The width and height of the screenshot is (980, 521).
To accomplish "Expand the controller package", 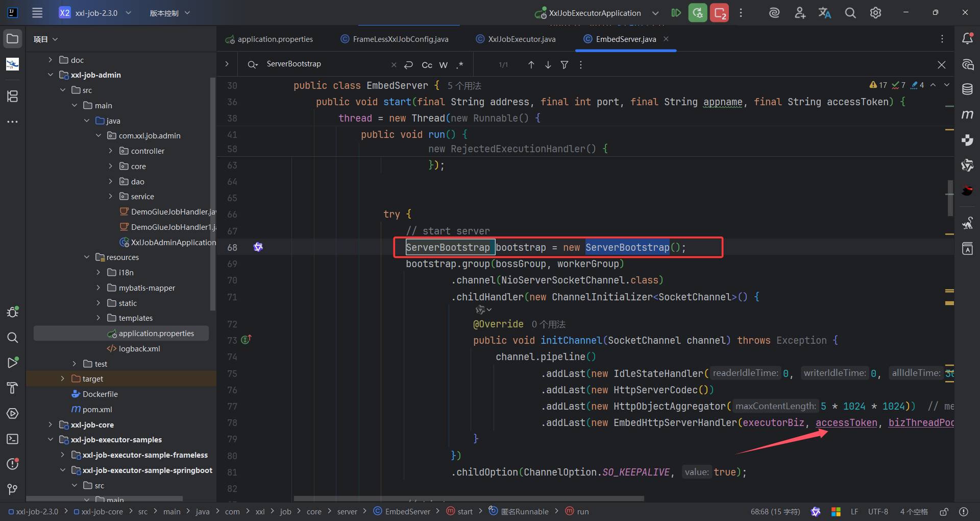I will [111, 151].
